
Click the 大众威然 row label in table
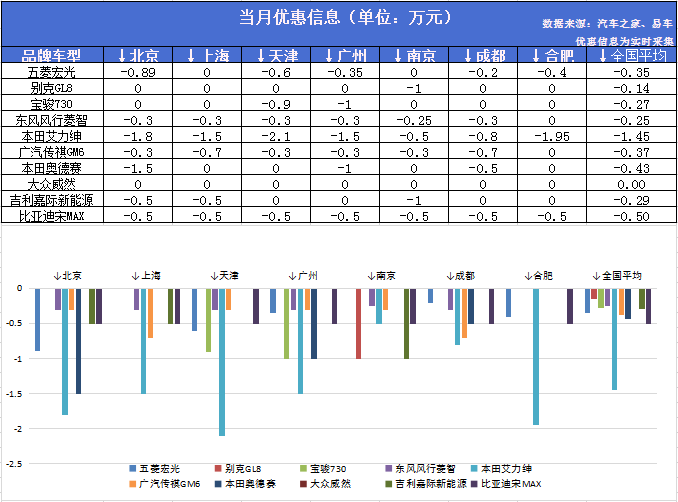click(51, 184)
